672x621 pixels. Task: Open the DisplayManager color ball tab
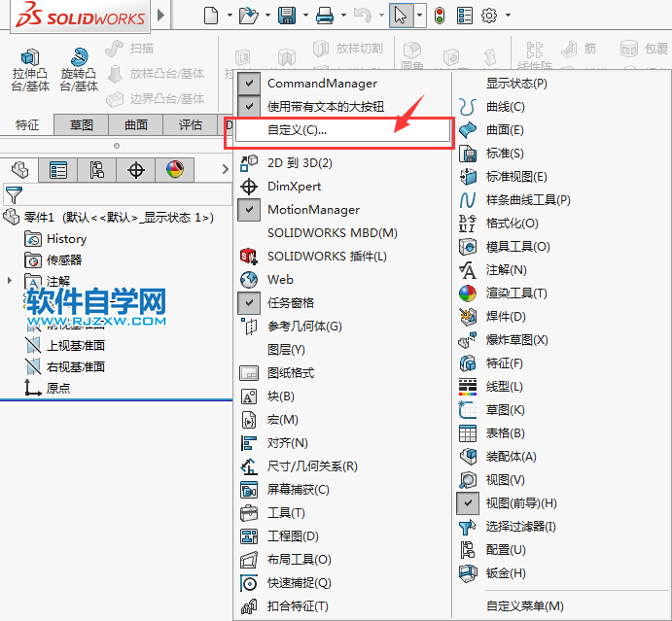pos(175,170)
